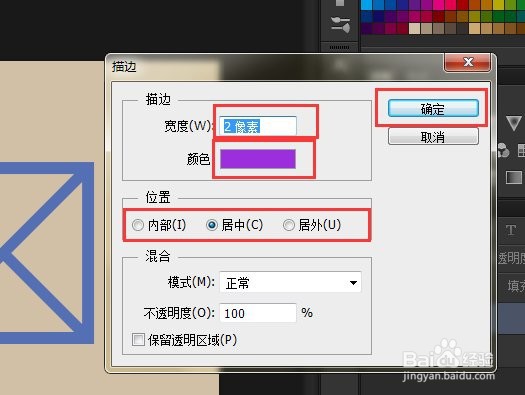
Task: Pick the dark charcoal swatch in the third row
Action: click(462, 28)
